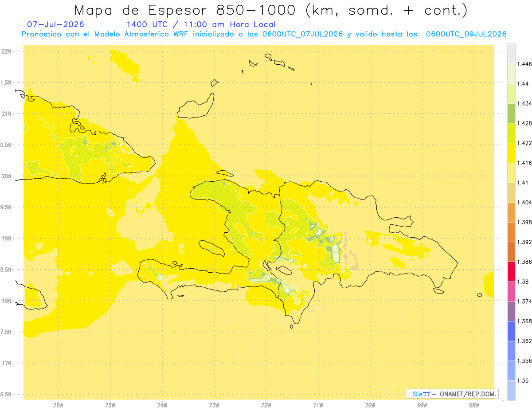
Task: Select the yellow-green swatch between 1.422 and 1.428
Action: coord(511,133)
